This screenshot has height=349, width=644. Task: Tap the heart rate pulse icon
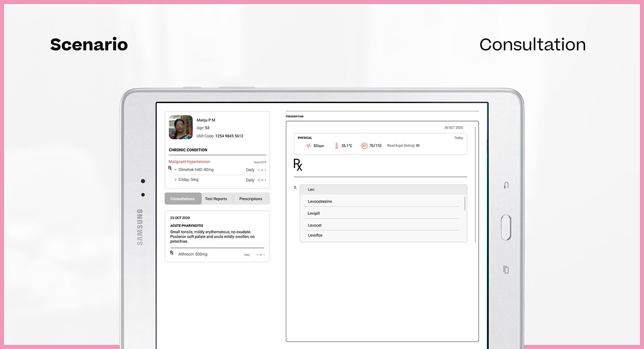[308, 146]
